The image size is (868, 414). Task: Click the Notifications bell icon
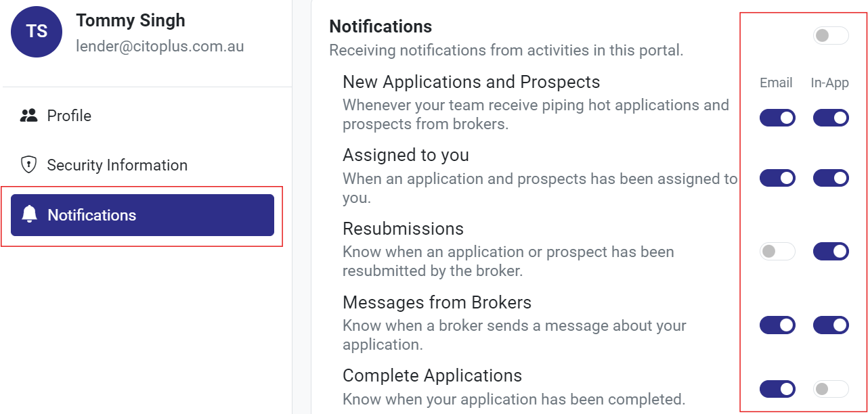tap(29, 215)
